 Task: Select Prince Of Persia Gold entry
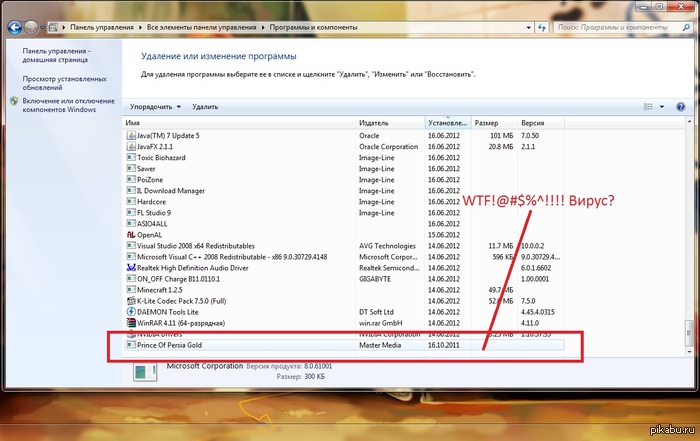coord(180,344)
